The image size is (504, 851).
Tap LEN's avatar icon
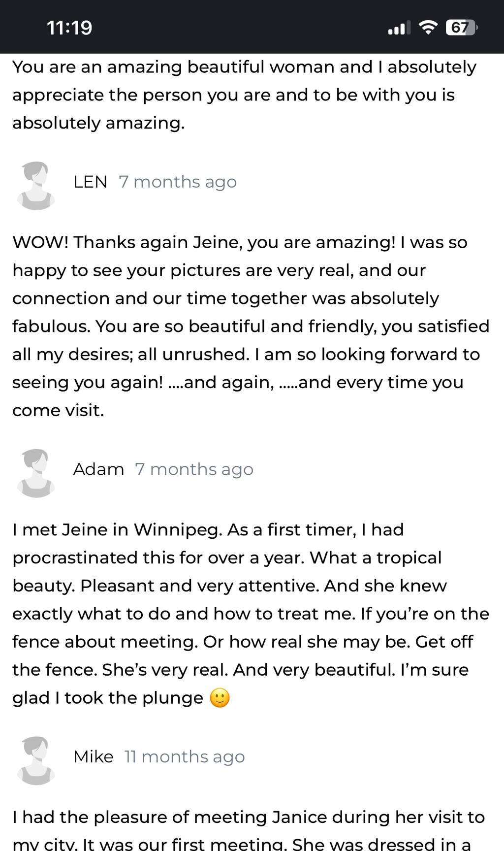click(36, 186)
